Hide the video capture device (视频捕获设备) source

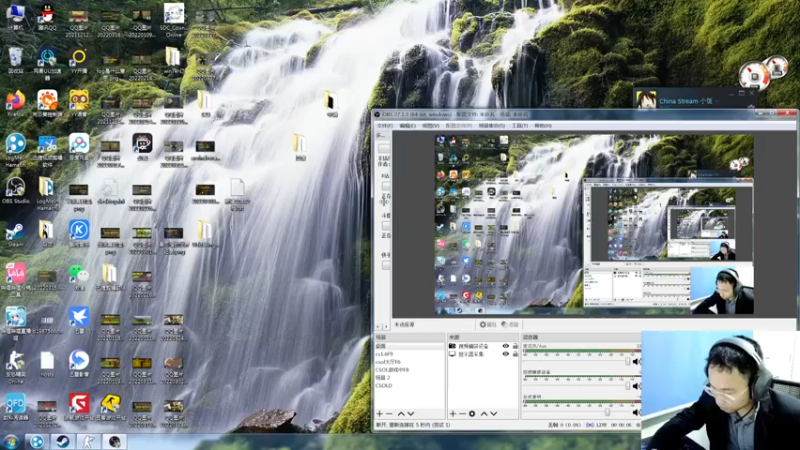point(506,346)
